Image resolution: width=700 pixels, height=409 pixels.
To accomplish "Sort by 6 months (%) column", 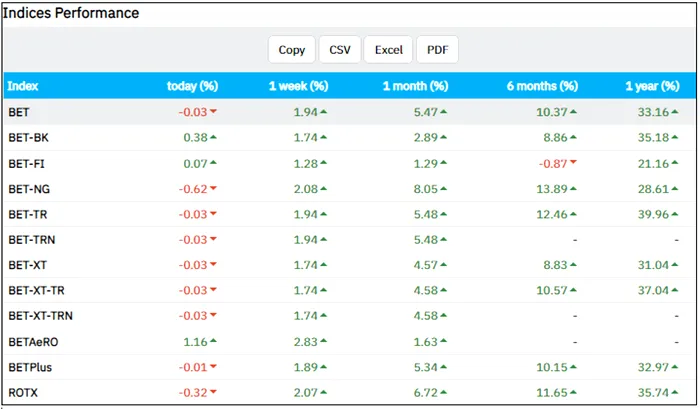I will pyautogui.click(x=541, y=86).
